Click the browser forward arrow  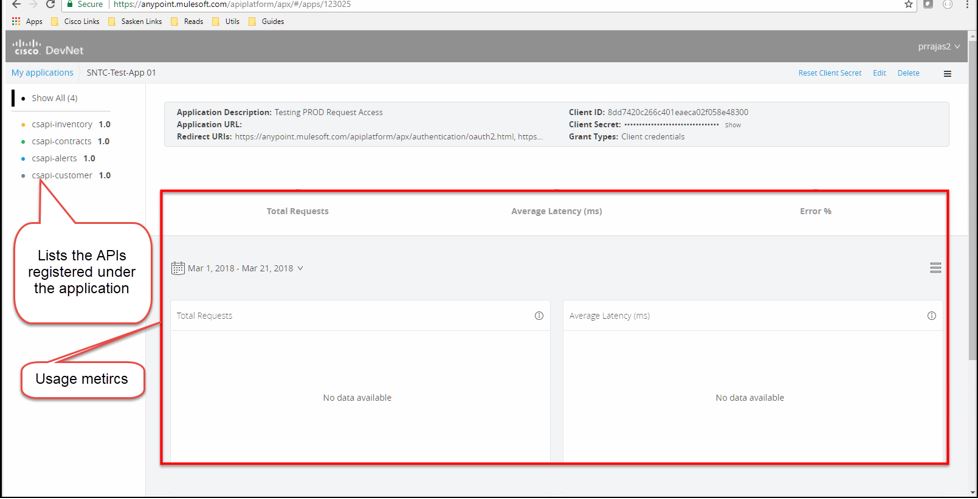pyautogui.click(x=33, y=4)
